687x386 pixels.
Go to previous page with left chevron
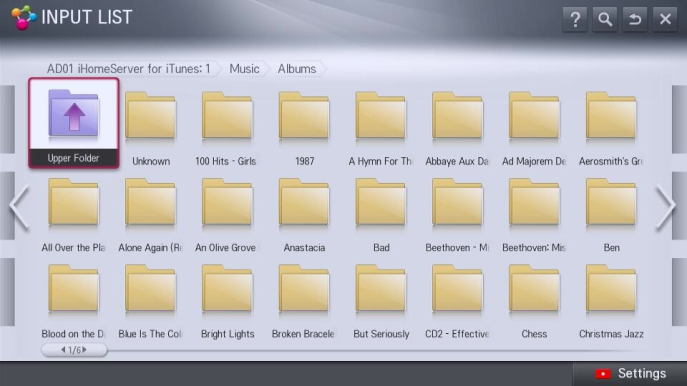pyautogui.click(x=20, y=207)
